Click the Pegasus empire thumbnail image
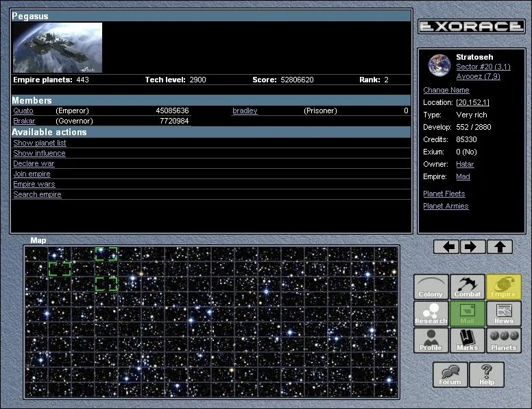Screen dimensions: 532x409 (58, 48)
